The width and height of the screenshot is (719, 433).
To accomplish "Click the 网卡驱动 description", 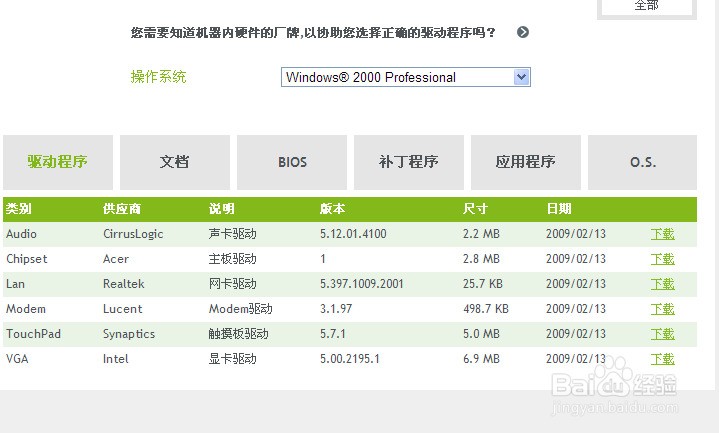I will coord(232,284).
